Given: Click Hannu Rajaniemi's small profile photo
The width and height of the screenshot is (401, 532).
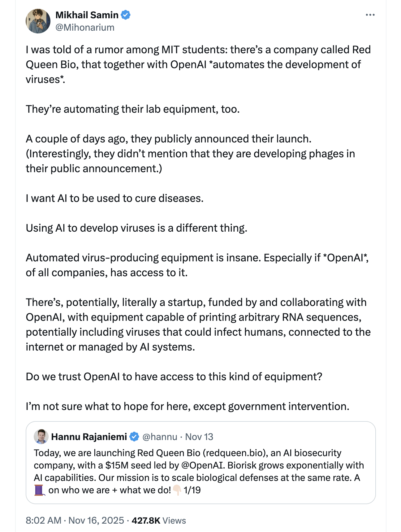Looking at the screenshot, I should (41, 437).
